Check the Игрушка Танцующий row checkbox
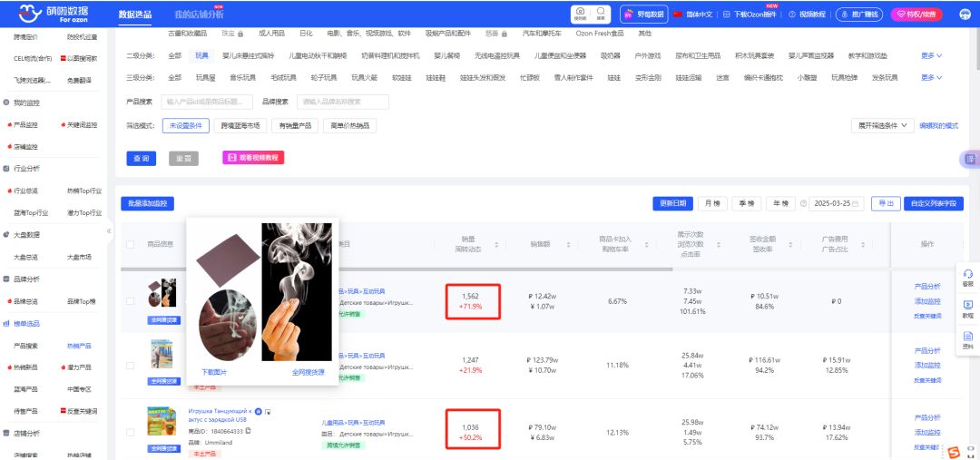This screenshot has height=460, width=980. point(130,432)
